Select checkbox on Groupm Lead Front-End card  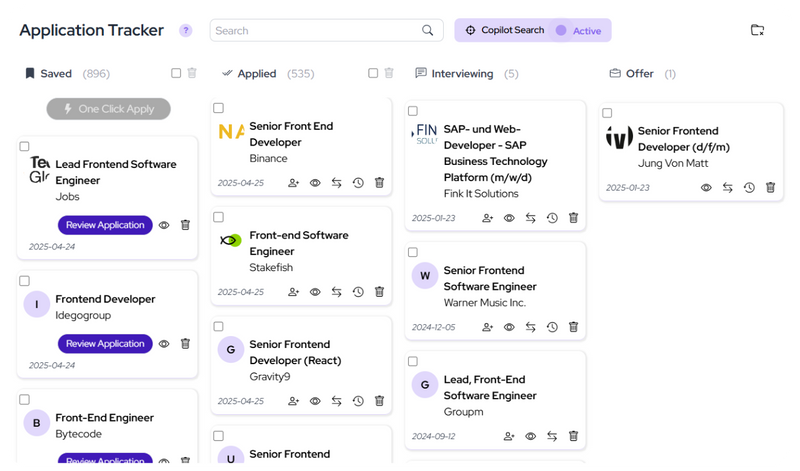413,361
